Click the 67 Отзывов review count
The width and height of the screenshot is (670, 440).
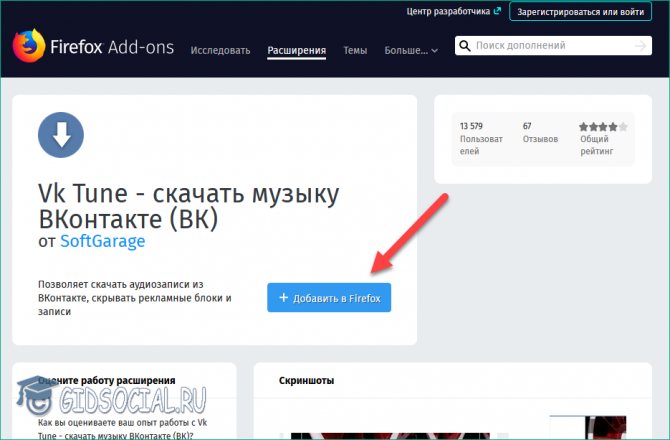[x=540, y=132]
